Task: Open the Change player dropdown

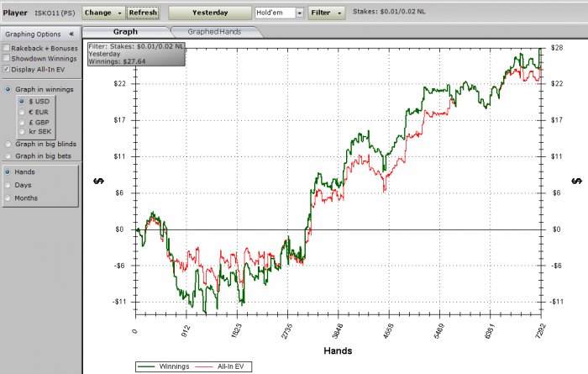Action: pos(103,13)
